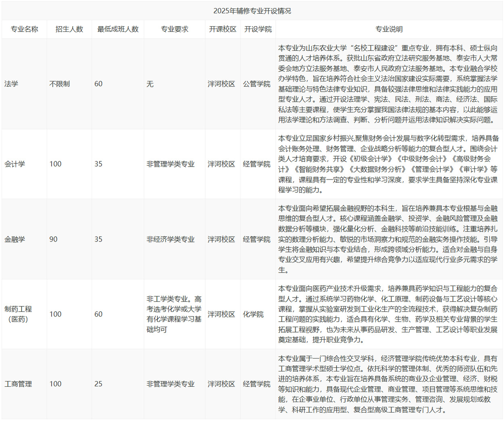This screenshot has width=504, height=421.
Task: Click the 无 requirement cell for 法学
Action: click(x=150, y=84)
